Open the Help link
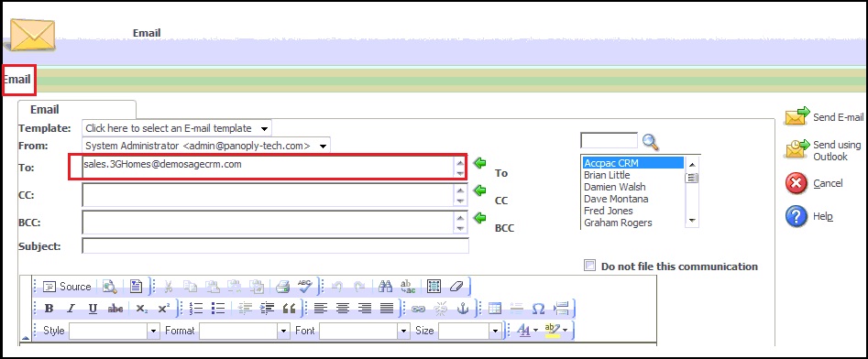Screen dimensions: 868x359 (809, 216)
